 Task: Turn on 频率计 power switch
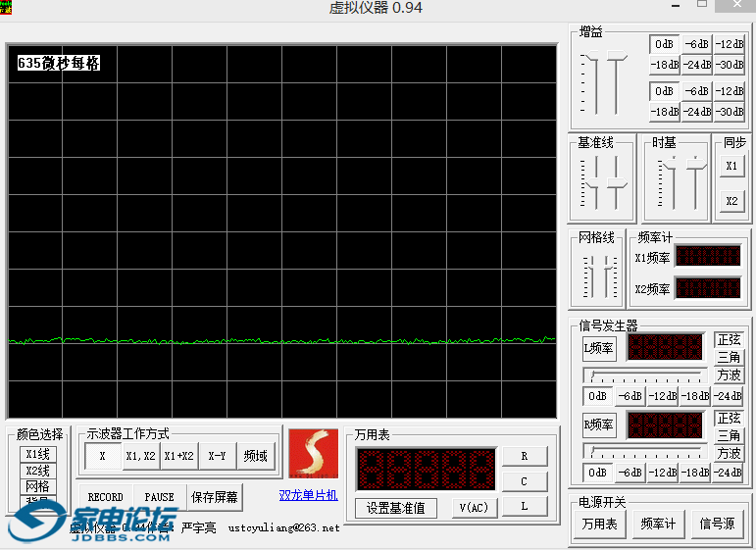[x=658, y=524]
